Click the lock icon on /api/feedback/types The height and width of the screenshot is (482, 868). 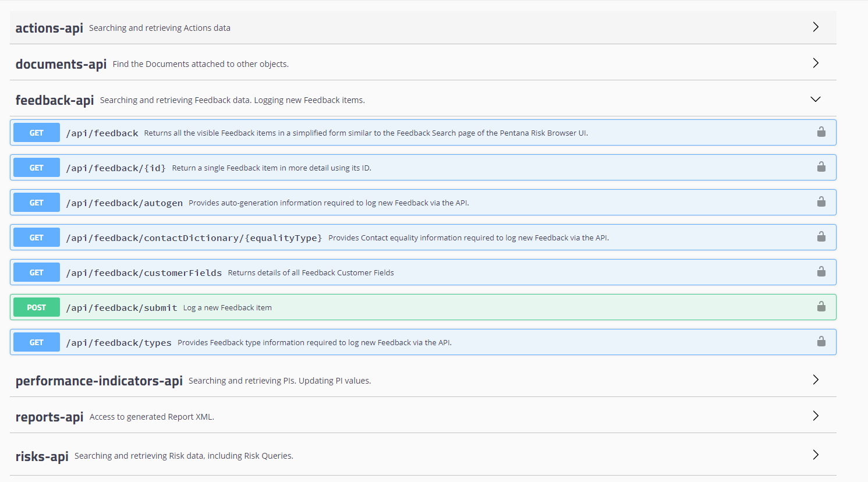(821, 342)
